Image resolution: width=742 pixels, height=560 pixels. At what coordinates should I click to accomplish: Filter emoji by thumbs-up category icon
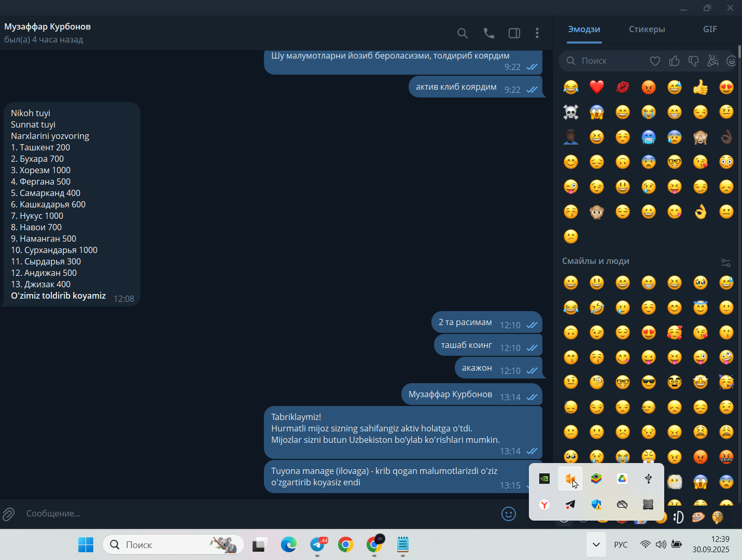674,61
